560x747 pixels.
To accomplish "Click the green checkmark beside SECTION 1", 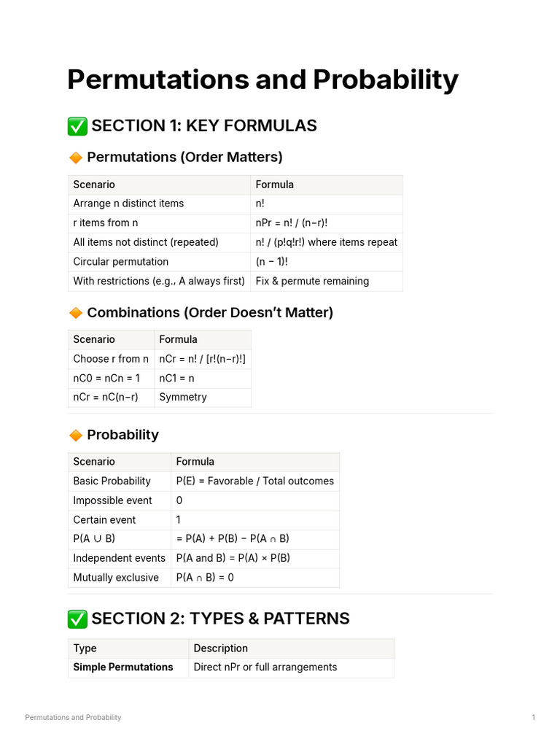I will 77,126.
